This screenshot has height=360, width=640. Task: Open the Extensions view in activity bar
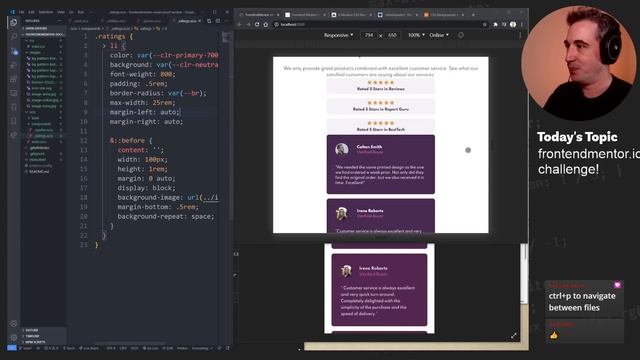click(x=13, y=79)
